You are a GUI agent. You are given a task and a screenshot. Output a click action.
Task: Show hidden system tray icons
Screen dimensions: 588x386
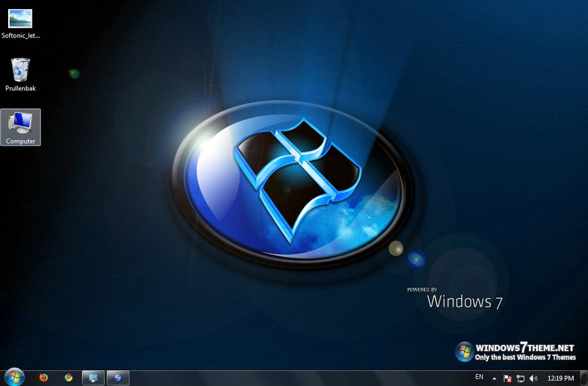[x=495, y=379]
